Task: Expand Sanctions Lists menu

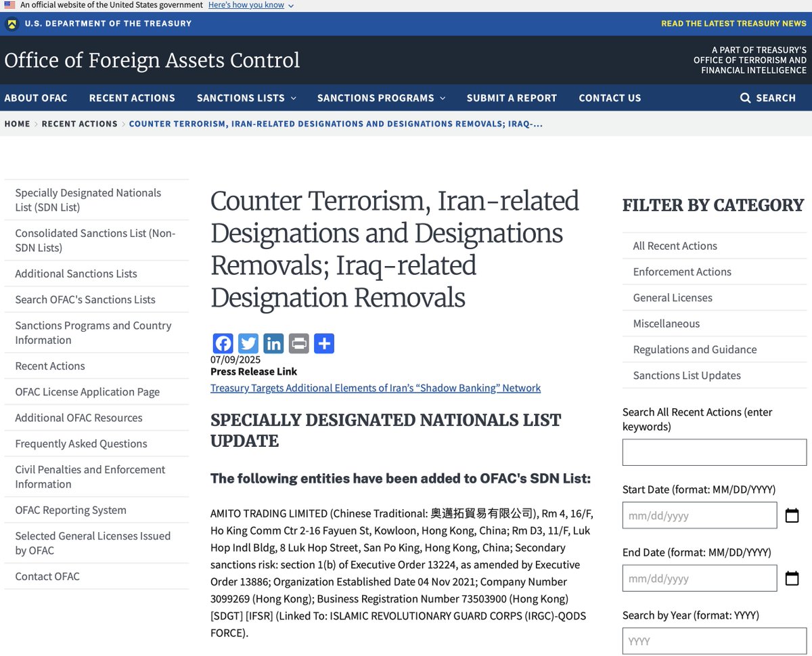Action: coord(246,98)
